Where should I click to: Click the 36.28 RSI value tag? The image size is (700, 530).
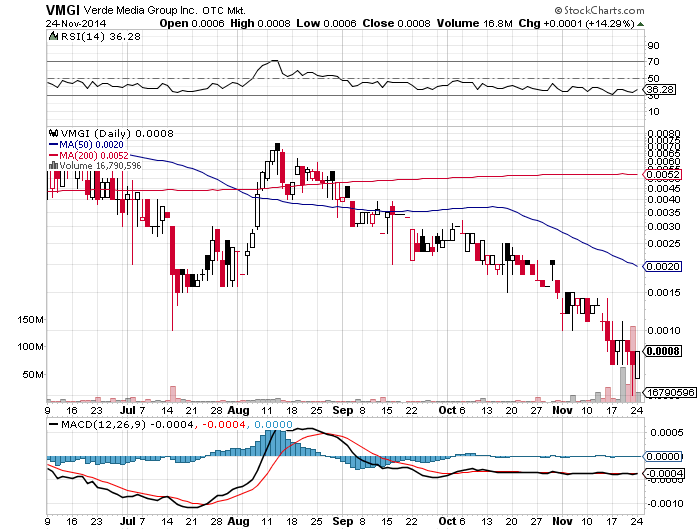coord(660,89)
